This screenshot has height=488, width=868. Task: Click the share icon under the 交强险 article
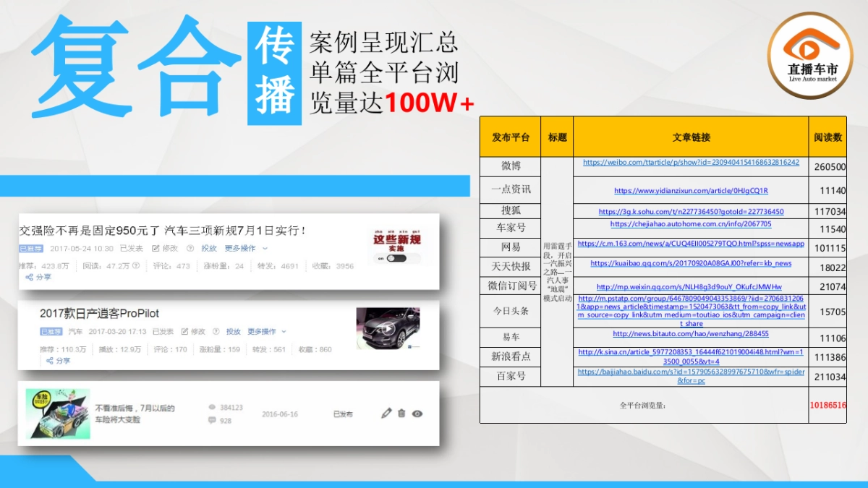coord(28,277)
